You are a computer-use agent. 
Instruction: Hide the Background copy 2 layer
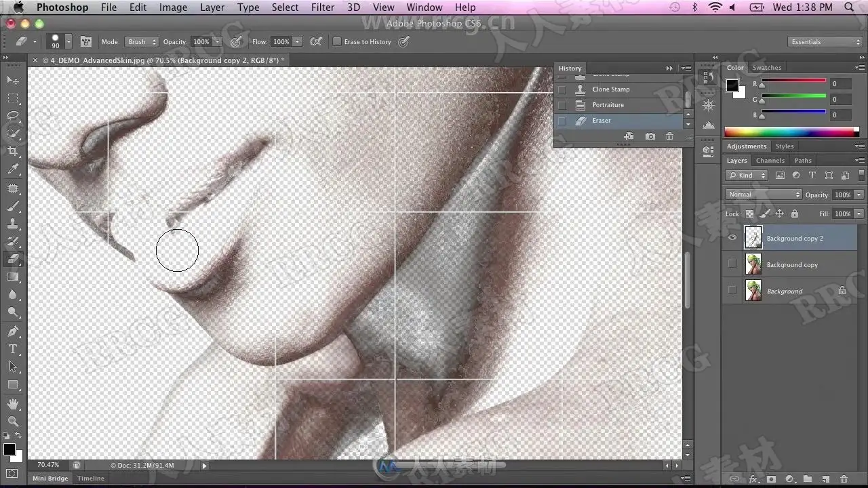(x=732, y=238)
